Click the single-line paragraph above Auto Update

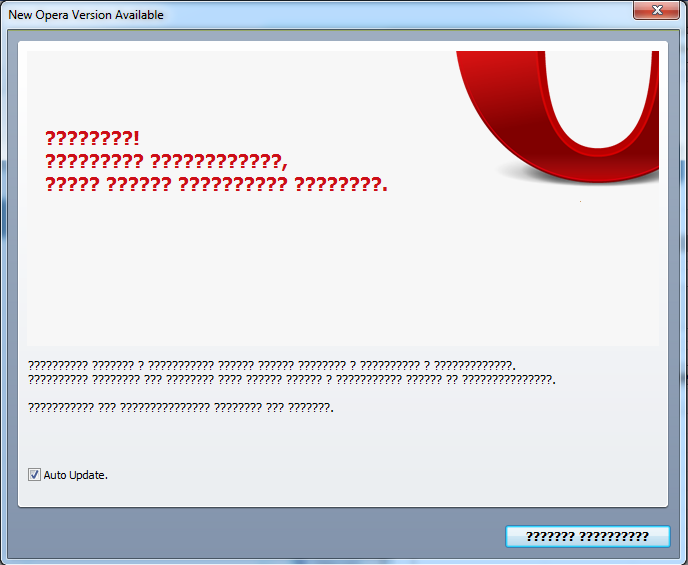pos(181,408)
